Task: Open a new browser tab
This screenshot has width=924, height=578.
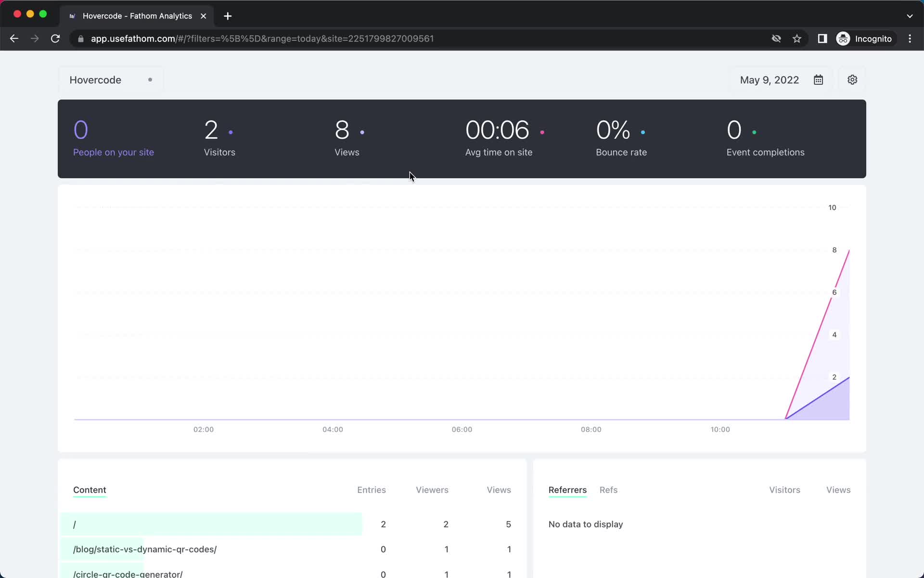Action: (228, 16)
